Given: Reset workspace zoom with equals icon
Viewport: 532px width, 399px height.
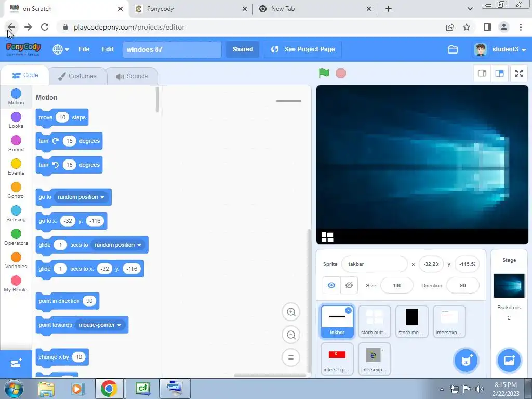Looking at the screenshot, I should pos(291,357).
